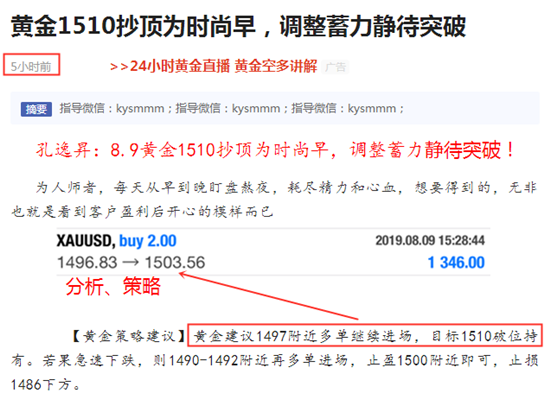Click the article headline 黄金1510抄顶为时尚早
The width and height of the screenshot is (550, 399).
pos(133,26)
